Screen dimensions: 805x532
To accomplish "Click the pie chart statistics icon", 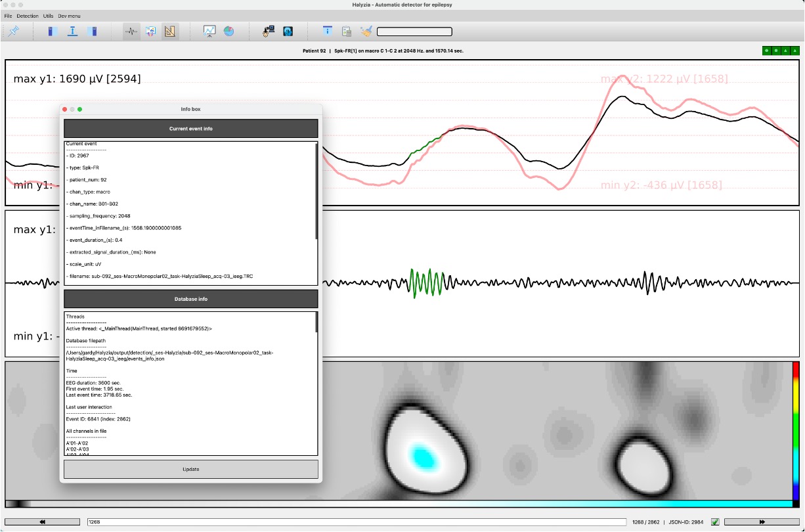I will pyautogui.click(x=228, y=31).
